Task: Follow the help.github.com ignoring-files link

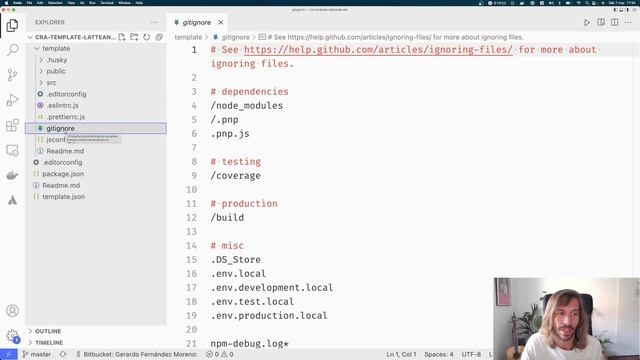Action: [x=378, y=50]
